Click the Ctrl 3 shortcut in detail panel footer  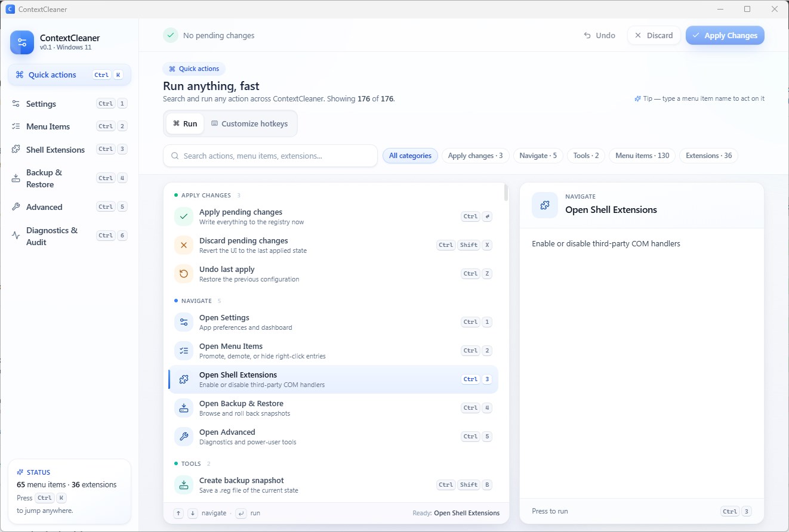736,511
